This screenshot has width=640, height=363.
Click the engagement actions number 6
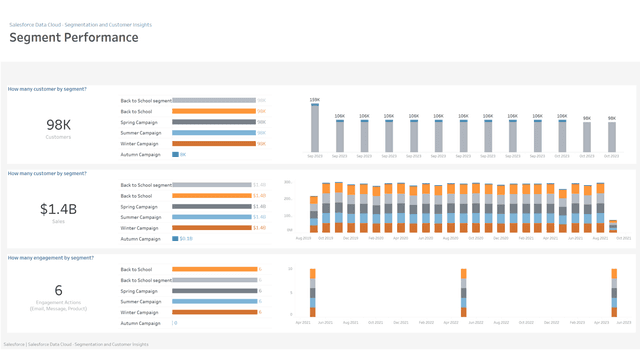[58, 290]
